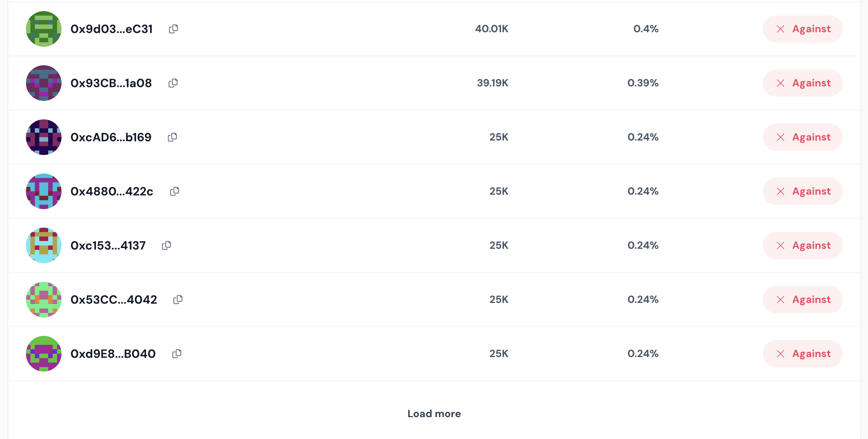Click Load more to show additional voters
868x439 pixels.
[434, 414]
